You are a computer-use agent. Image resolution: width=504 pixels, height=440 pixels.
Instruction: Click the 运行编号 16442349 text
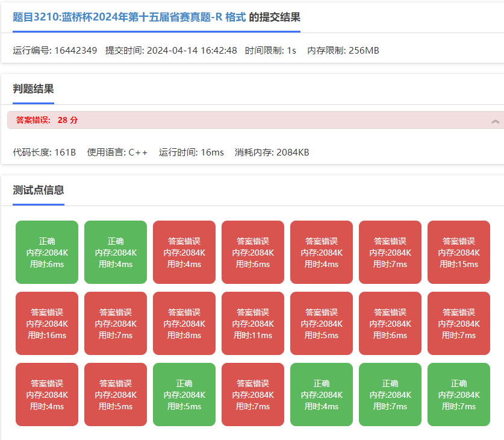55,51
